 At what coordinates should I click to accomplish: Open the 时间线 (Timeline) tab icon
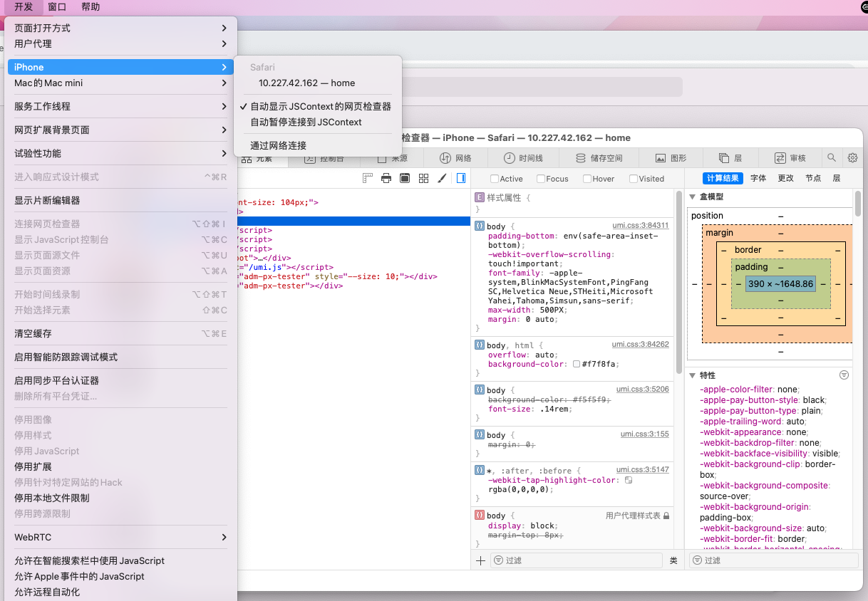coord(510,158)
